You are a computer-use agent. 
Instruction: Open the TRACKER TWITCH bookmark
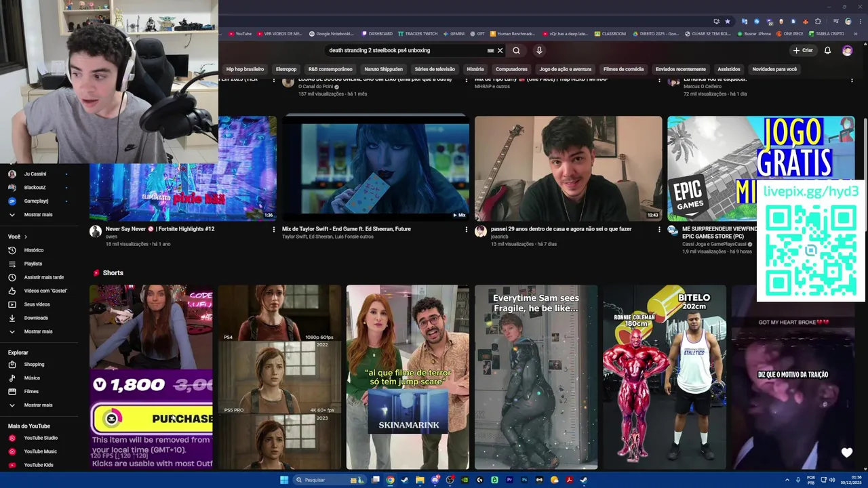pos(418,33)
